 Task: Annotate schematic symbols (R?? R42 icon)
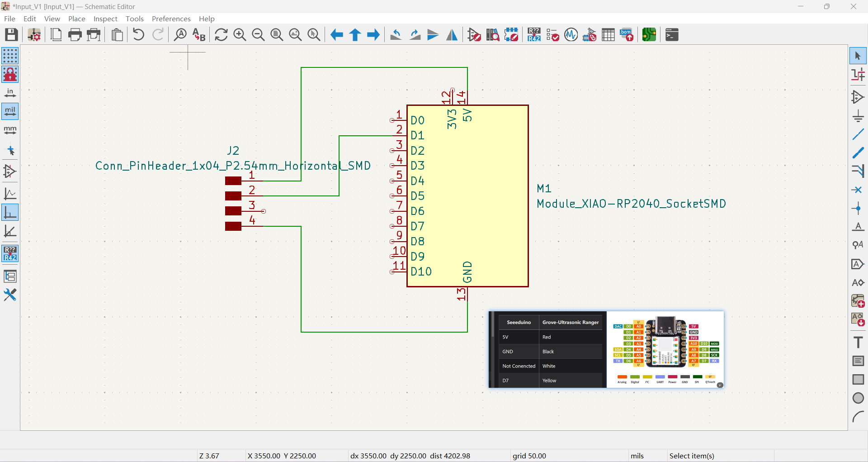click(534, 35)
